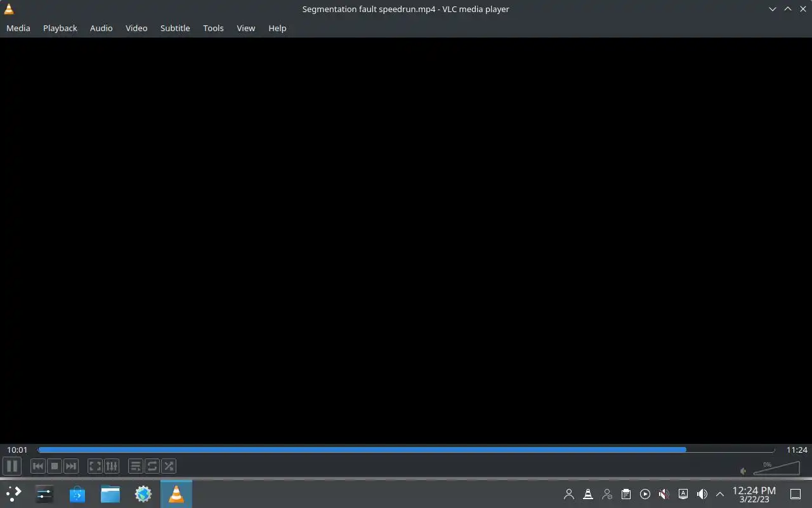Toggle the playlist view

[x=136, y=466]
